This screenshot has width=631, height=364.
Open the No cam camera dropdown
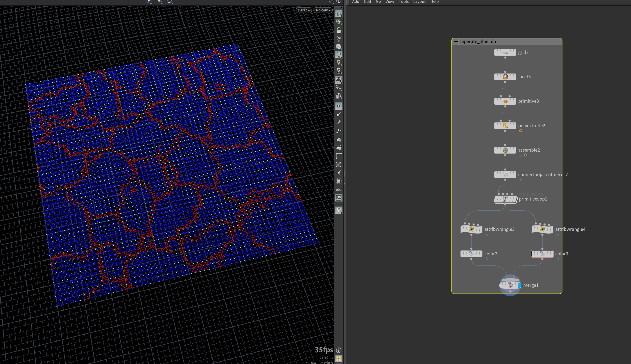click(323, 10)
